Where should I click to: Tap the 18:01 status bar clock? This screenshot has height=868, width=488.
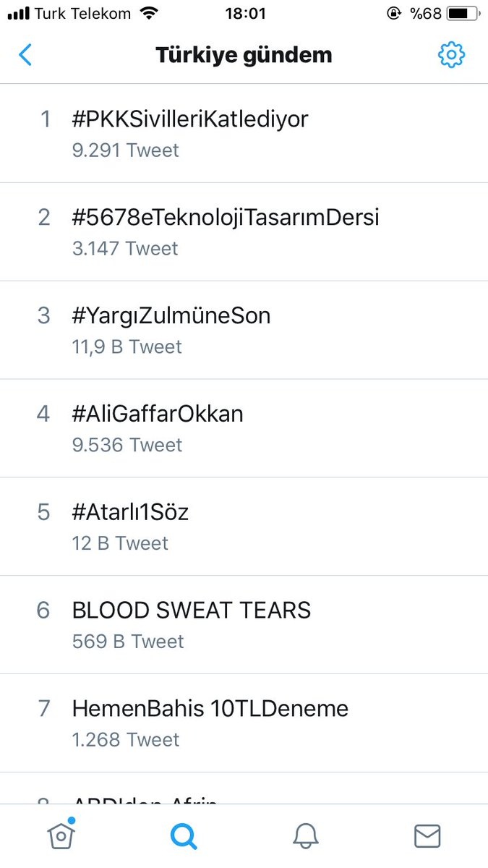(x=245, y=13)
